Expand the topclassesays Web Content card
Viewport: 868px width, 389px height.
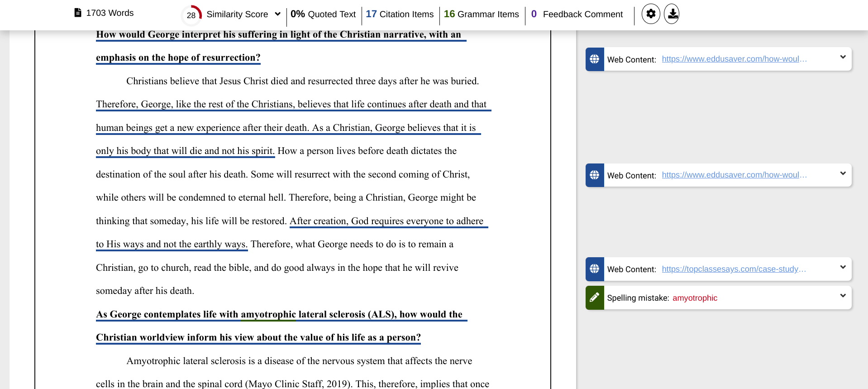[843, 267]
